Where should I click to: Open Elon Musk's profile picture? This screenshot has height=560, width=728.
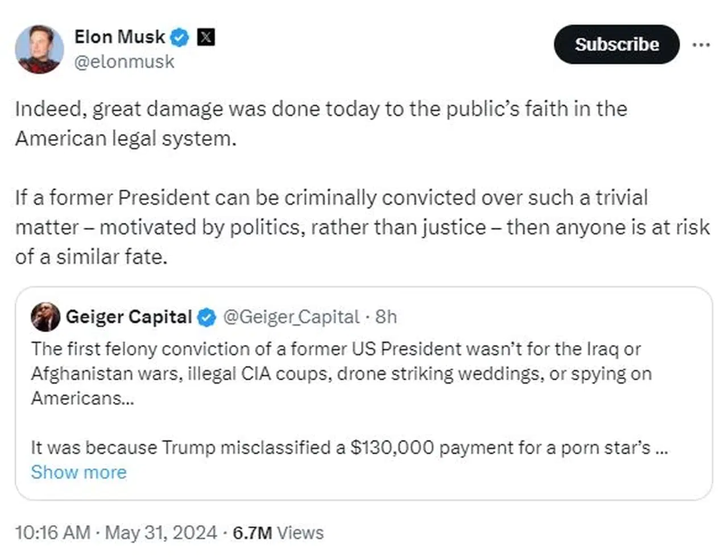[39, 49]
